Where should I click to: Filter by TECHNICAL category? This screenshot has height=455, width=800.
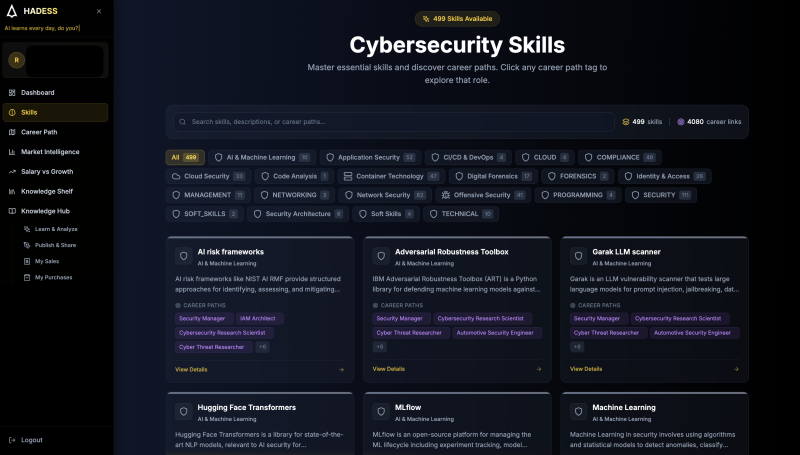(x=461, y=214)
